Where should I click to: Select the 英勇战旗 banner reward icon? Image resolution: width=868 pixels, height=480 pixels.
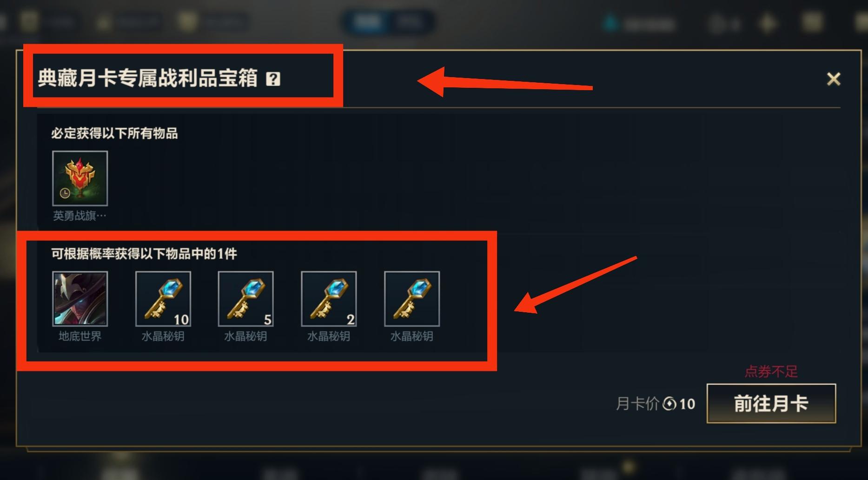[80, 178]
